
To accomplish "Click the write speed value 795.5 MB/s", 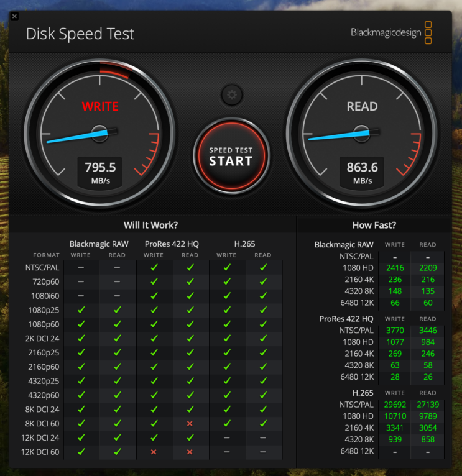I will click(100, 172).
